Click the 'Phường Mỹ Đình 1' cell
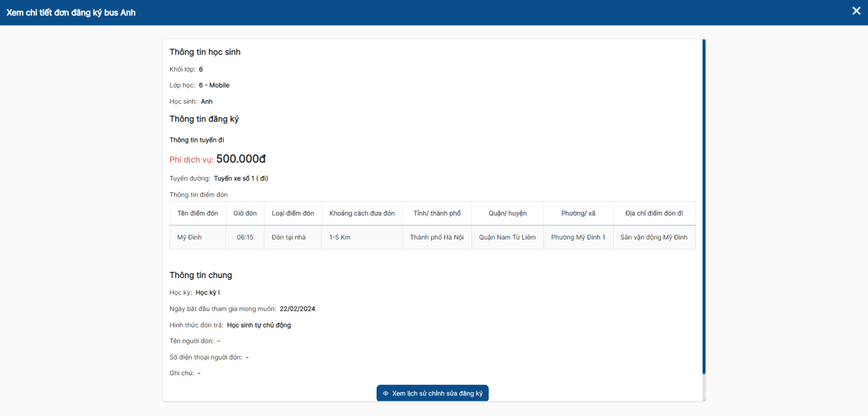Viewport: 868px width, 416px height. click(x=578, y=237)
